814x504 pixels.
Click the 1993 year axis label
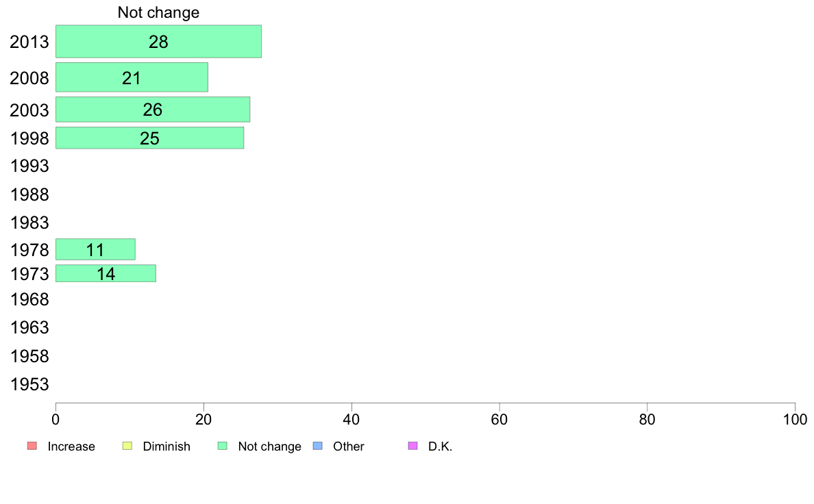pos(29,166)
